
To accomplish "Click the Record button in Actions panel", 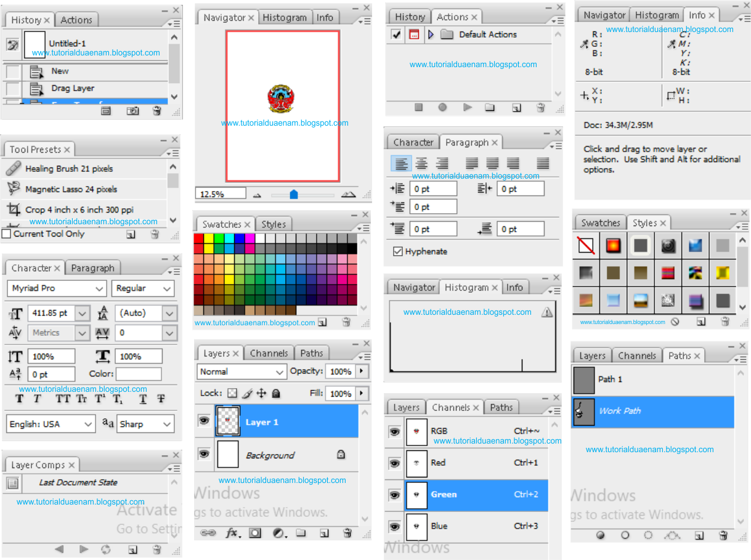I will pyautogui.click(x=443, y=107).
